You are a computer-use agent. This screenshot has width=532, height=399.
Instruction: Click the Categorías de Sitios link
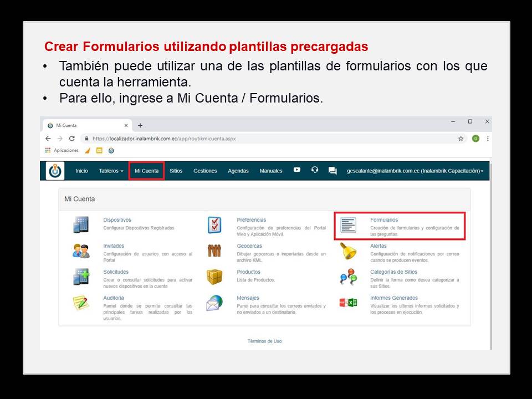(x=393, y=272)
